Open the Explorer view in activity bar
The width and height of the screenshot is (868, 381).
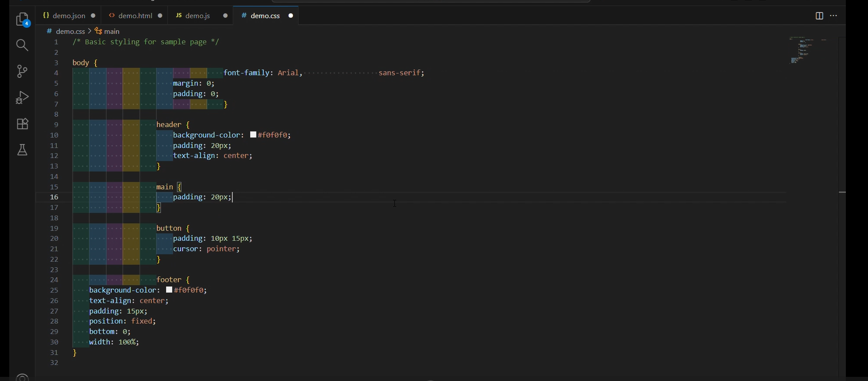22,19
